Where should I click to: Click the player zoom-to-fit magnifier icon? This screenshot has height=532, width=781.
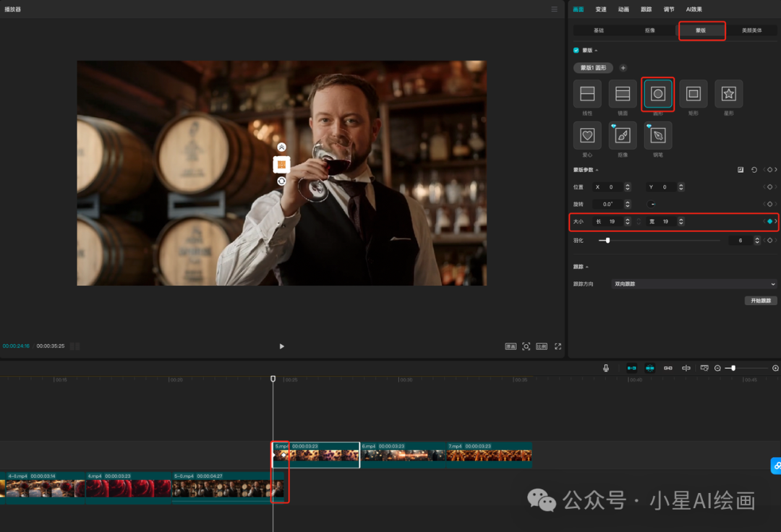526,346
